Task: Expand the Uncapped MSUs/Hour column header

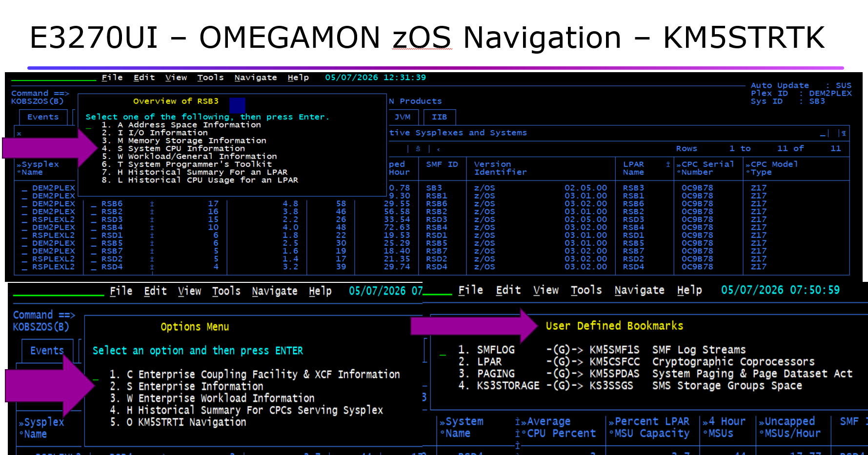Action: pos(762,422)
